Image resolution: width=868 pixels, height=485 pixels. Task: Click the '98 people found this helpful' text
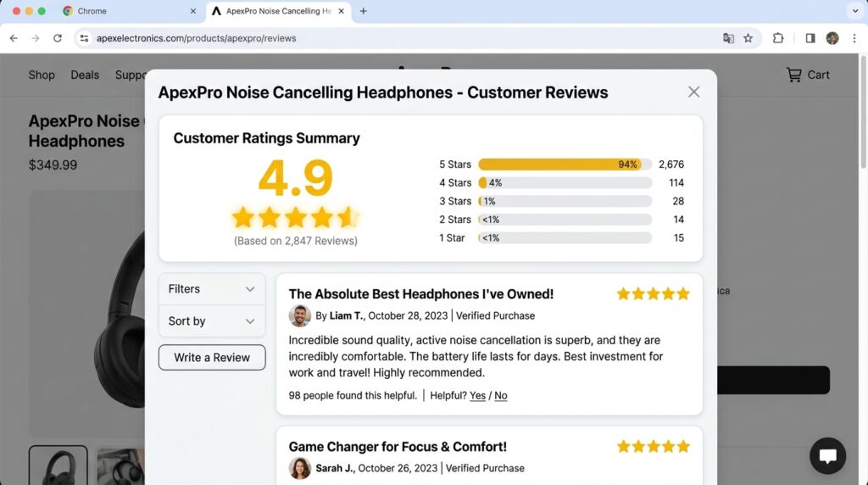tap(353, 395)
